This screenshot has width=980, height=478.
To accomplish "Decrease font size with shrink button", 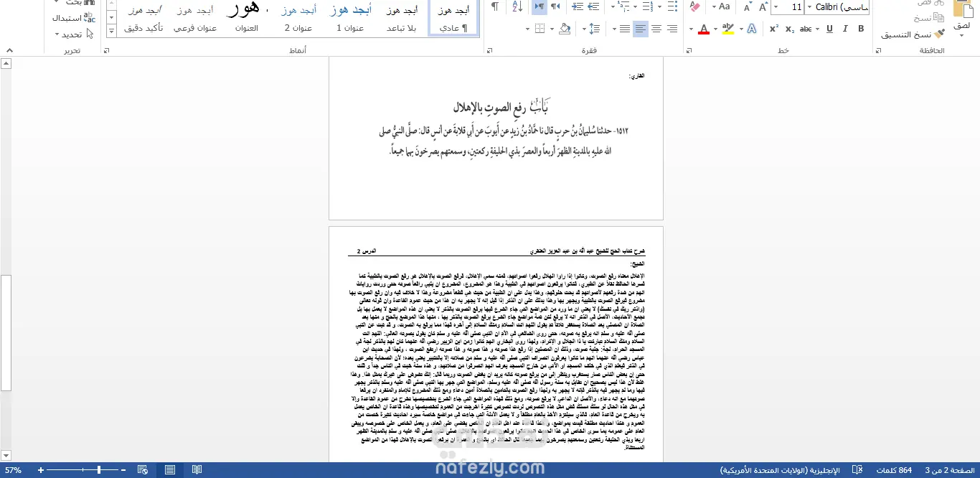I will (x=746, y=7).
